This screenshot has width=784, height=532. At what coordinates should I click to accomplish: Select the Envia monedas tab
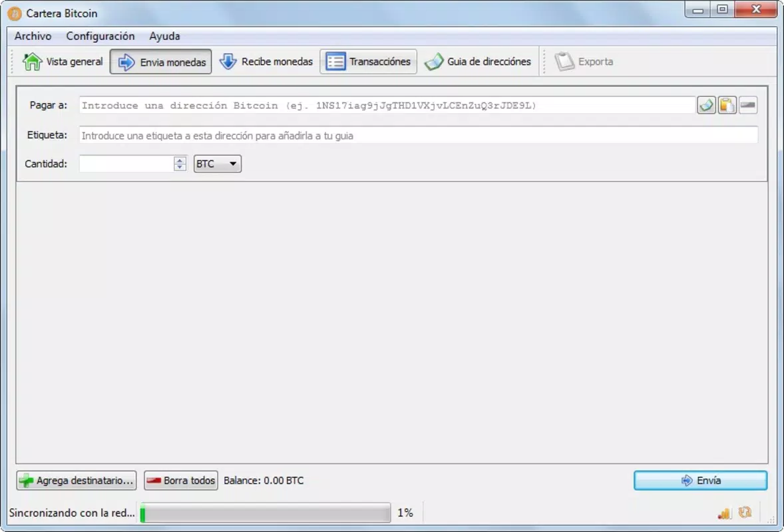(x=160, y=61)
